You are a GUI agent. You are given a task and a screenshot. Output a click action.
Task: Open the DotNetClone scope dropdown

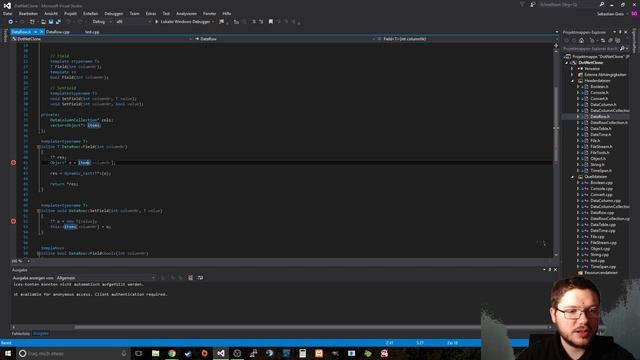point(101,39)
